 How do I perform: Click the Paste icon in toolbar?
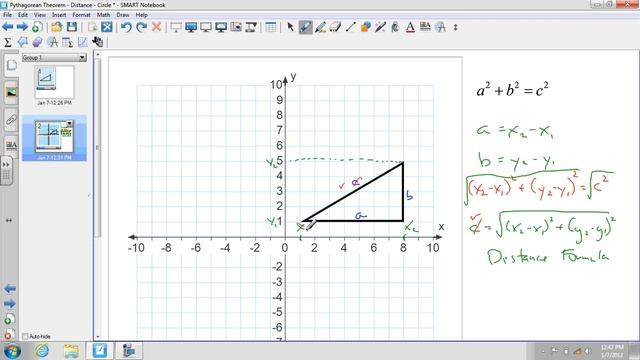tap(93, 27)
